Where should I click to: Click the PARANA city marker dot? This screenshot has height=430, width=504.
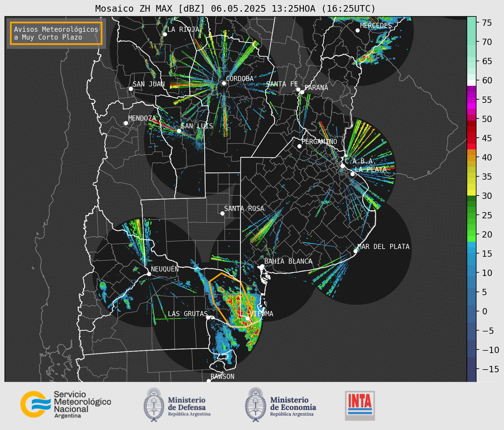click(302, 92)
